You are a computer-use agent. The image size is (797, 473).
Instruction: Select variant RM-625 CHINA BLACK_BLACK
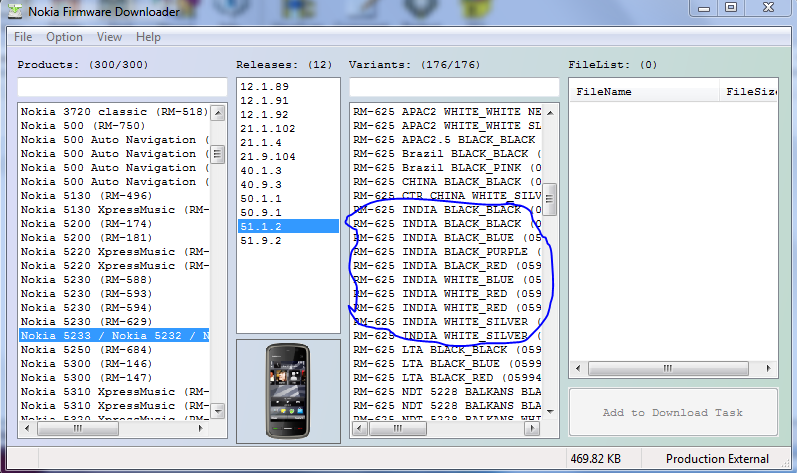(x=447, y=182)
